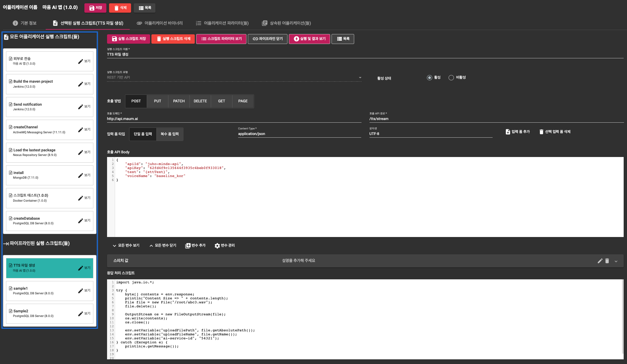
Task: Click pencil icon on Build the maven project
Action: (x=80, y=84)
